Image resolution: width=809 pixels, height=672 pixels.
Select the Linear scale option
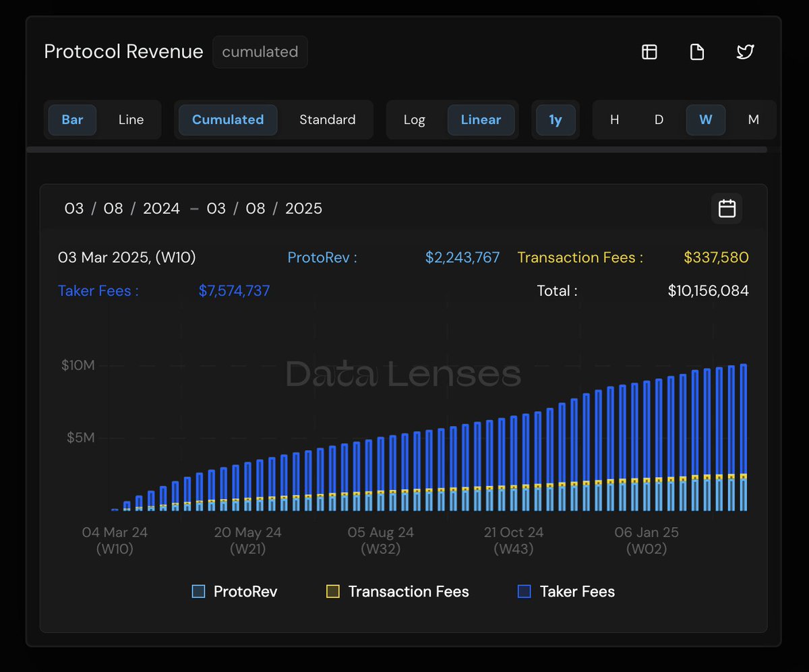click(481, 119)
